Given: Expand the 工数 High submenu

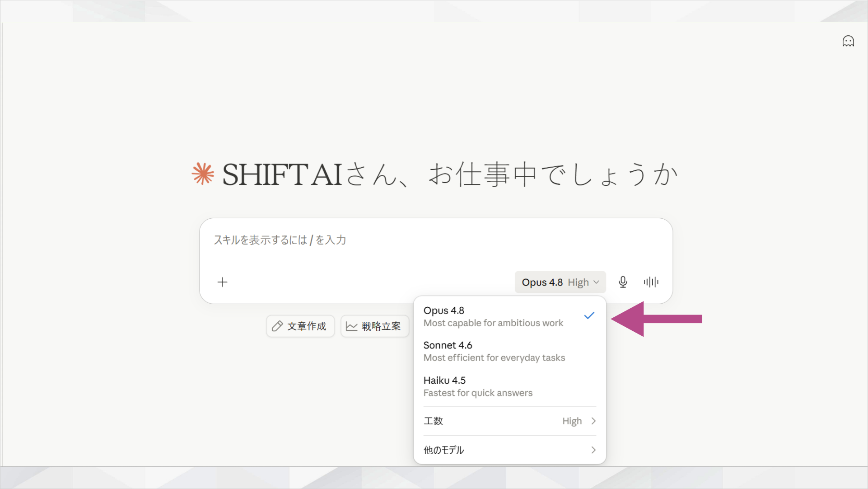Looking at the screenshot, I should [509, 421].
